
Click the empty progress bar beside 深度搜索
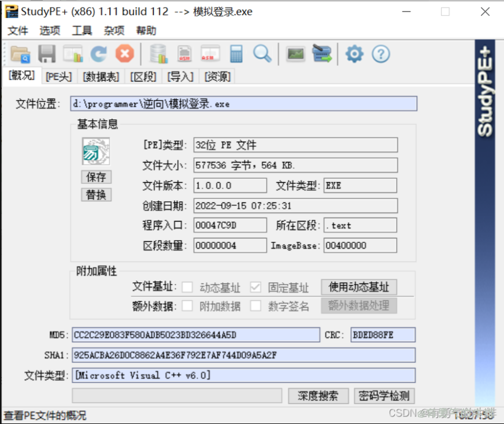[x=177, y=396]
